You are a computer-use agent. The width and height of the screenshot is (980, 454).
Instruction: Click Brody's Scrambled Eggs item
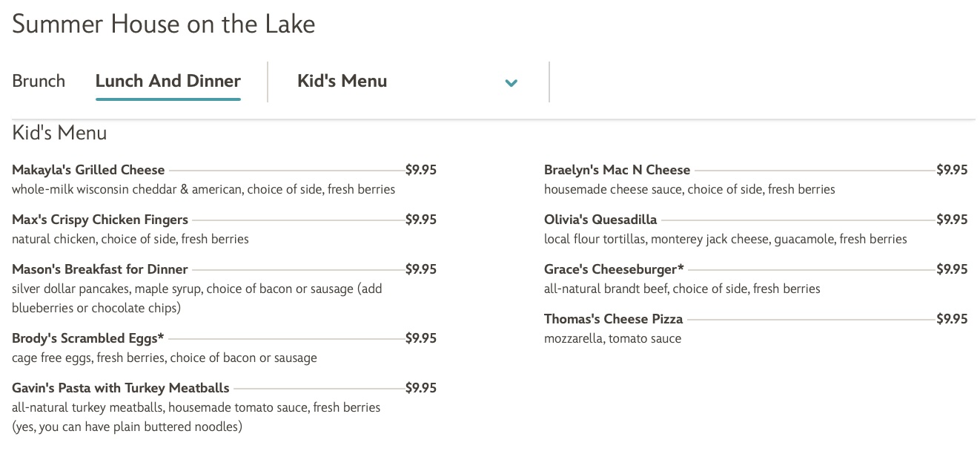88,338
